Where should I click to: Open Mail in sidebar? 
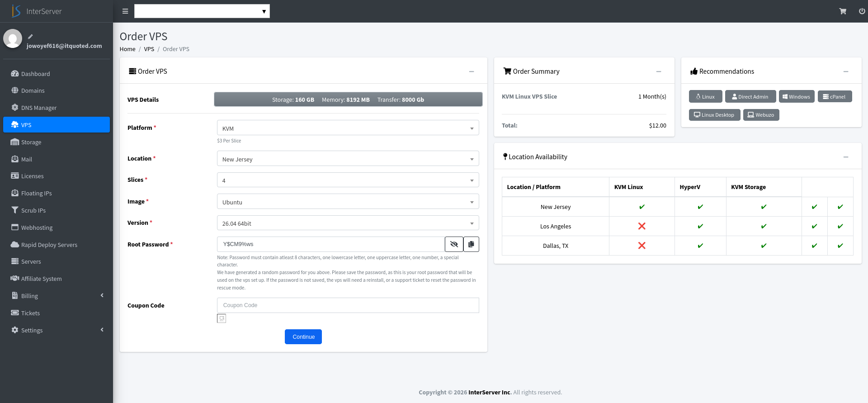pos(57,159)
